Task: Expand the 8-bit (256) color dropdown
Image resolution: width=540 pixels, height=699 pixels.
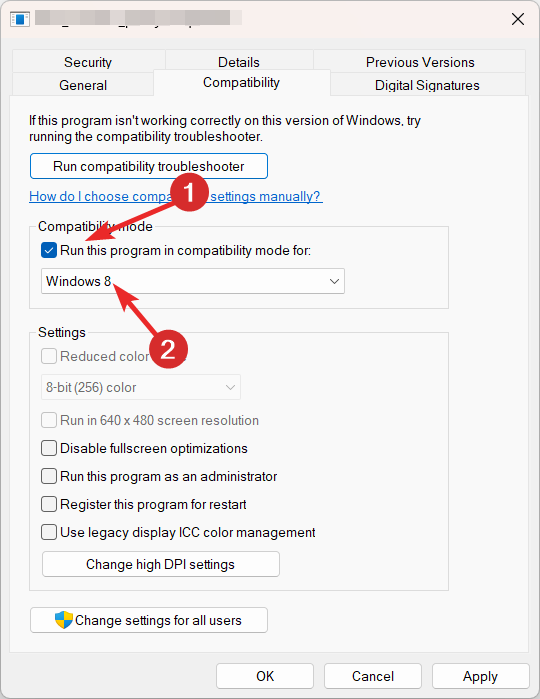Action: point(141,387)
